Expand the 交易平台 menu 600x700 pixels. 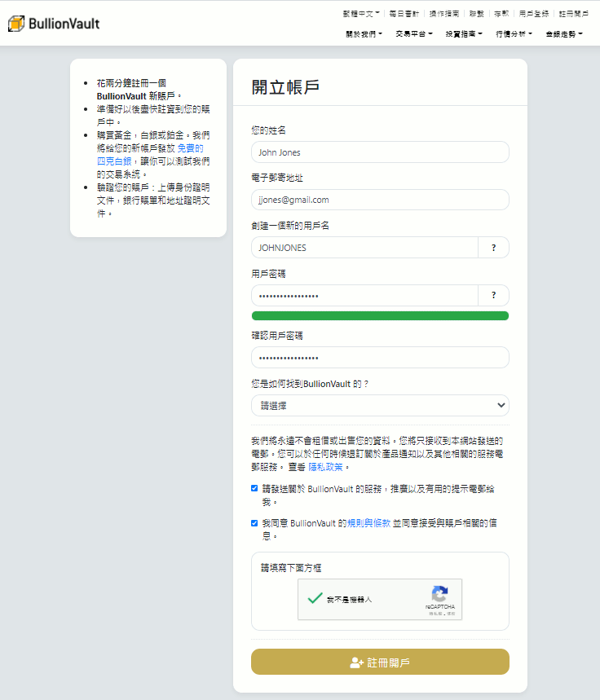point(414,34)
